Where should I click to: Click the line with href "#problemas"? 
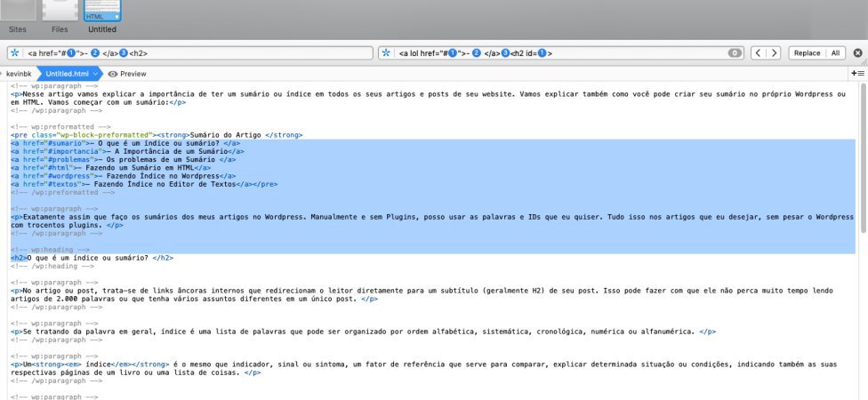tap(123, 159)
